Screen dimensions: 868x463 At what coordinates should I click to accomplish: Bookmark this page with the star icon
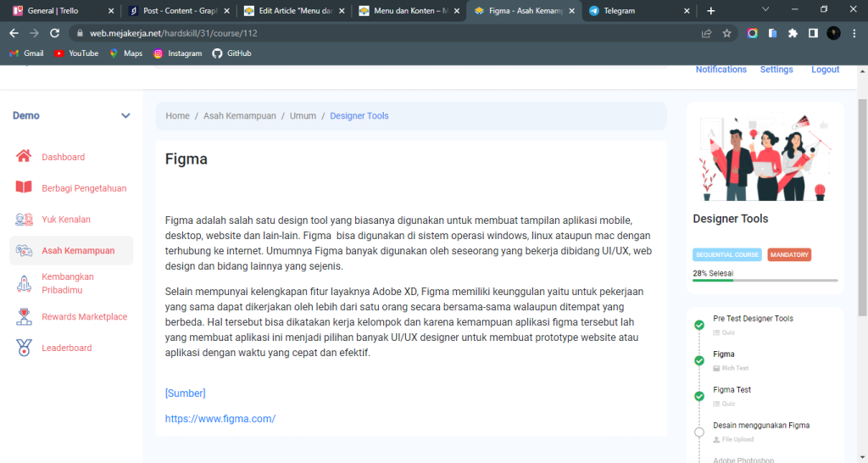coord(726,33)
